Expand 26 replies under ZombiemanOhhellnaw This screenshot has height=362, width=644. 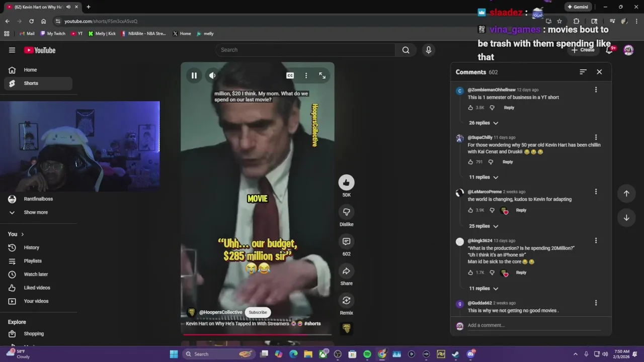[x=484, y=123]
